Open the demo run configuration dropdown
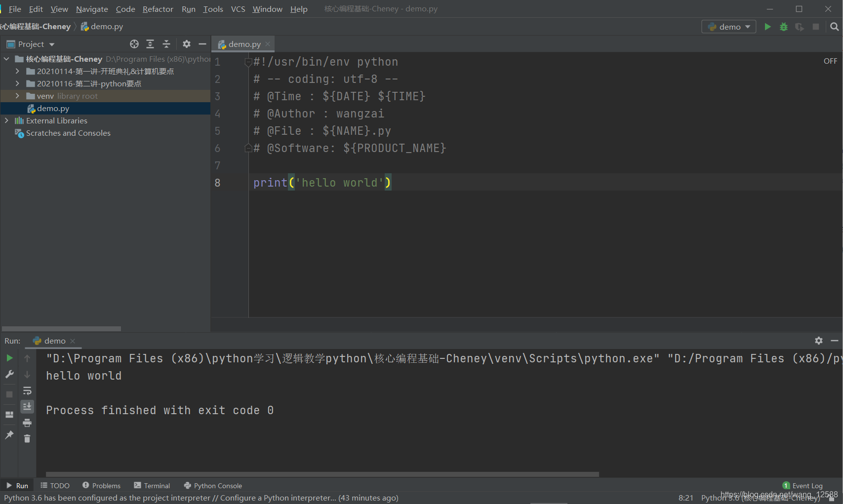 [729, 27]
